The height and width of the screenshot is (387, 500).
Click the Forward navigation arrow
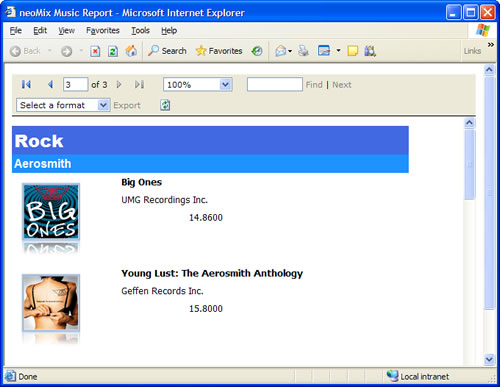pyautogui.click(x=66, y=51)
